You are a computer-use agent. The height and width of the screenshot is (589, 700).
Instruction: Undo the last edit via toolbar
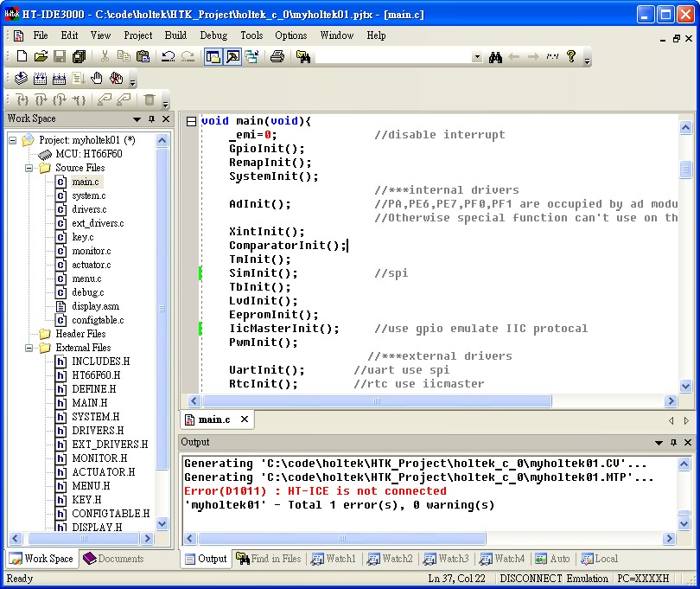click(x=168, y=56)
